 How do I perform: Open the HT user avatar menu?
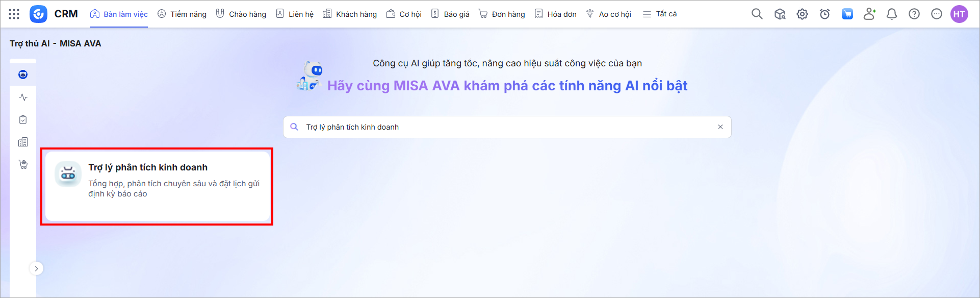959,14
